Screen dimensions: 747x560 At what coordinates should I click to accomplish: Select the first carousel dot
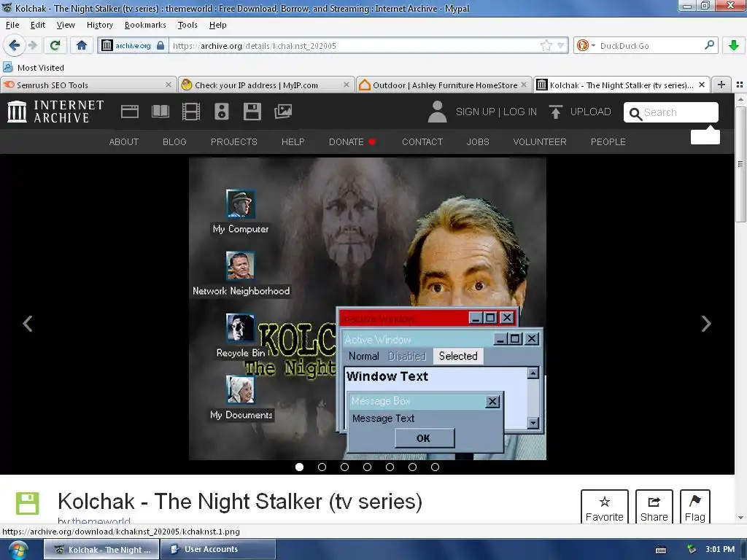point(299,467)
